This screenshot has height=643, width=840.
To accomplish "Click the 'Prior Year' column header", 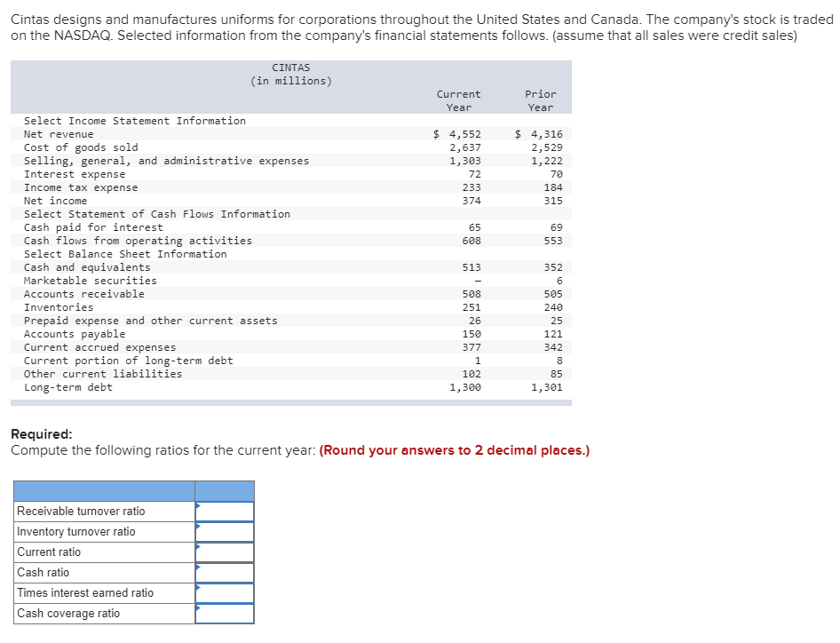I will click(x=541, y=100).
